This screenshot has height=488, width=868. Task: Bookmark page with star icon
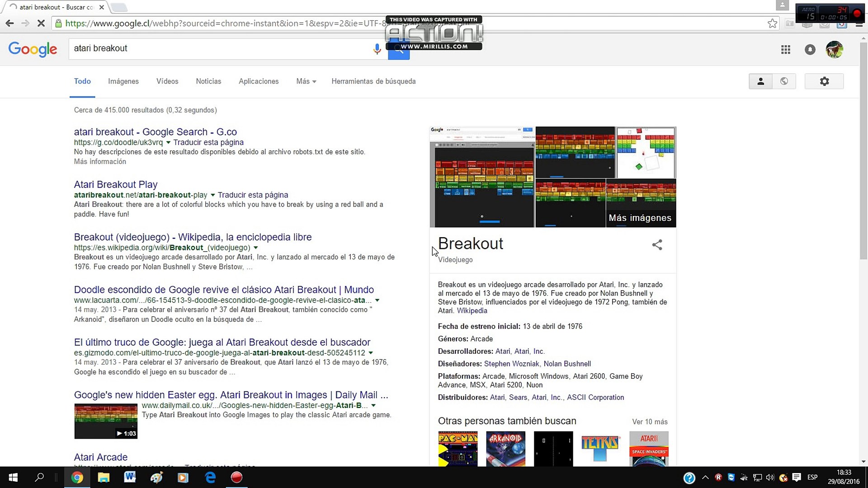(772, 23)
